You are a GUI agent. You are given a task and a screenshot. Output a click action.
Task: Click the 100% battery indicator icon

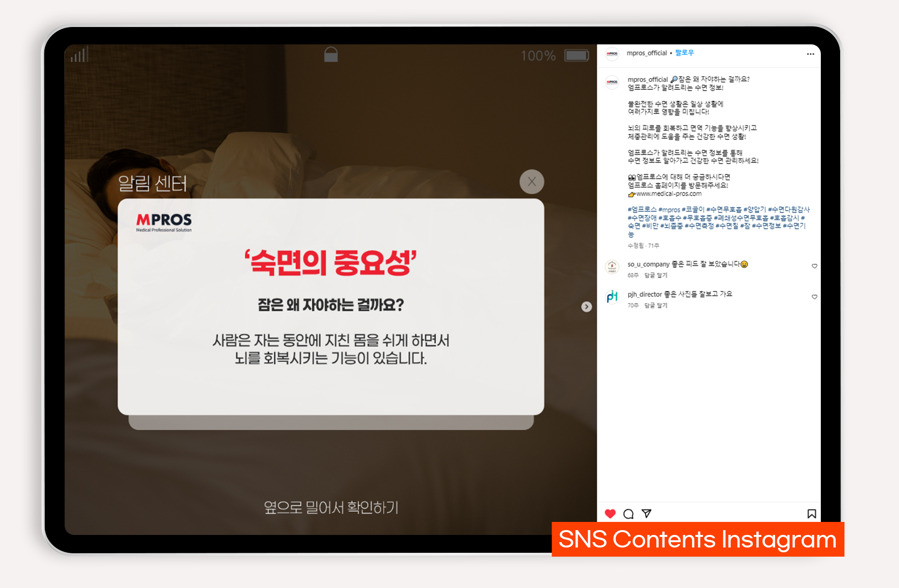(x=577, y=55)
